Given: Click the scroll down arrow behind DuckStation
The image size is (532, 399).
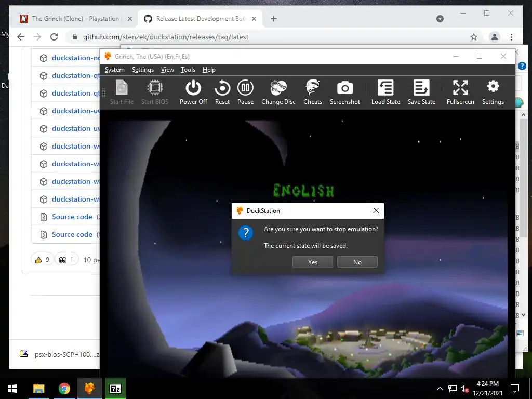Looking at the screenshot, I should [x=523, y=315].
